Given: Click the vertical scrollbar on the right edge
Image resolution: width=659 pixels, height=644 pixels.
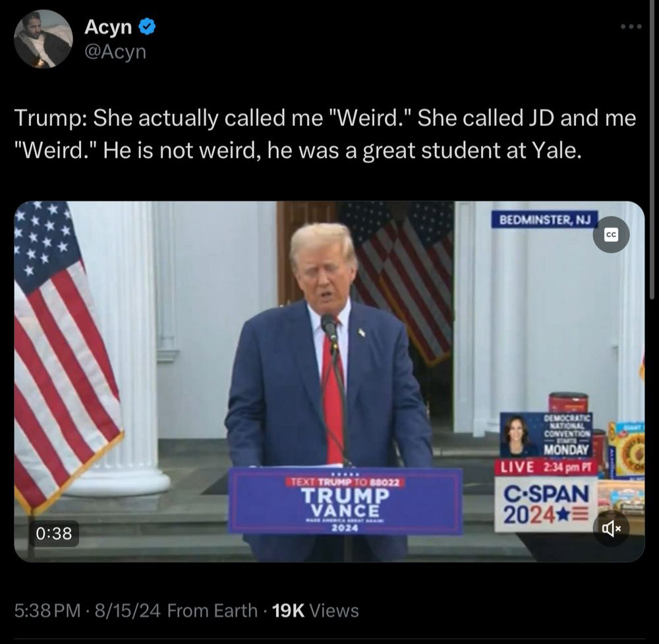Looking at the screenshot, I should [652, 149].
